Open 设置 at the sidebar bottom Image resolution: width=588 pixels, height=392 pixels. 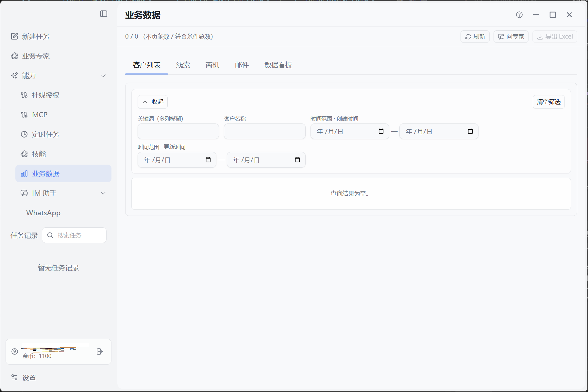point(29,378)
